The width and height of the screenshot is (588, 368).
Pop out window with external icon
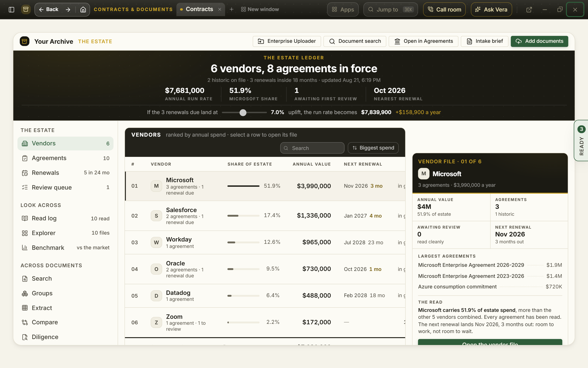pos(529,9)
